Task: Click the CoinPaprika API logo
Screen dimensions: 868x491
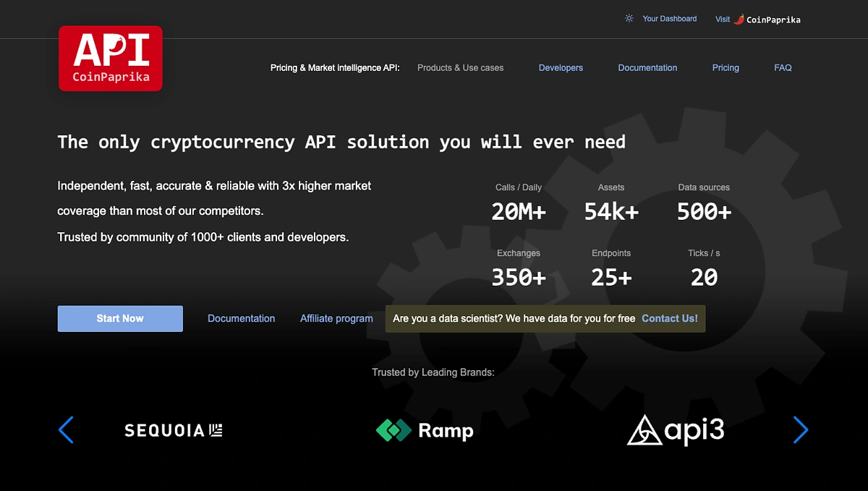Action: click(111, 59)
